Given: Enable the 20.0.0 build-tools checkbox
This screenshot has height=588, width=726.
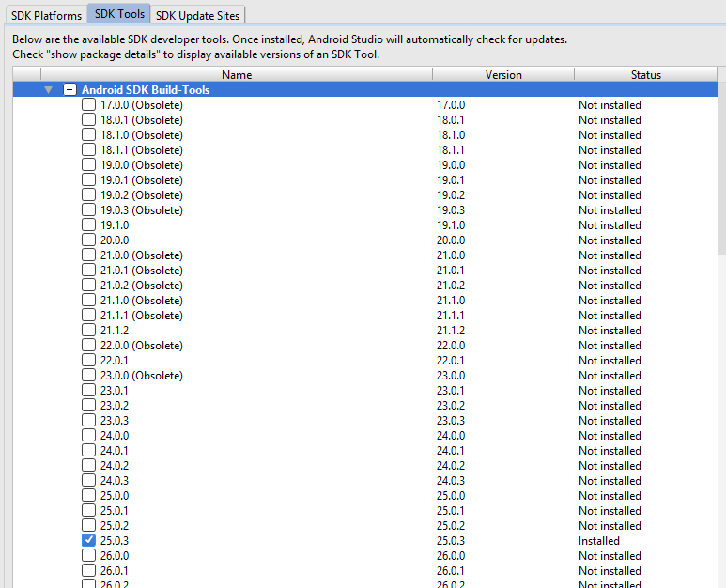Looking at the screenshot, I should pos(88,240).
